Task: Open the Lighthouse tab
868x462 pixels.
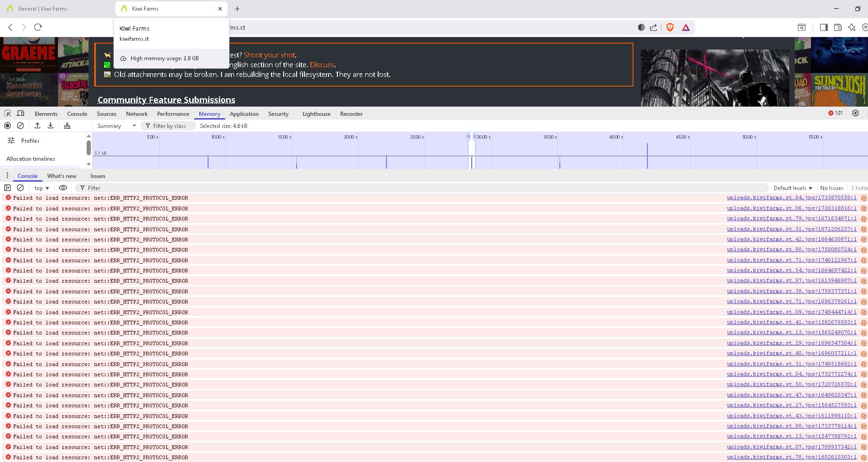Action: (316, 114)
